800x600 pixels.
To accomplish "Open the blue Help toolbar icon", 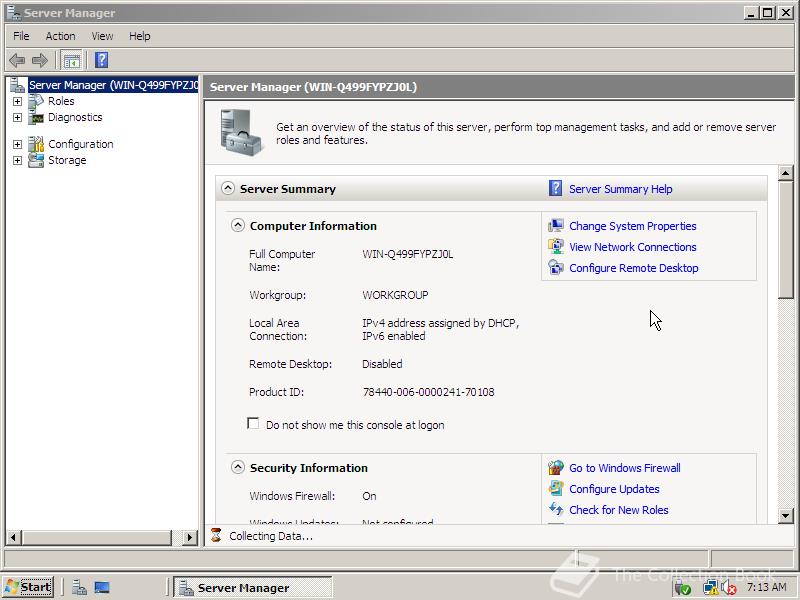I will (x=102, y=60).
